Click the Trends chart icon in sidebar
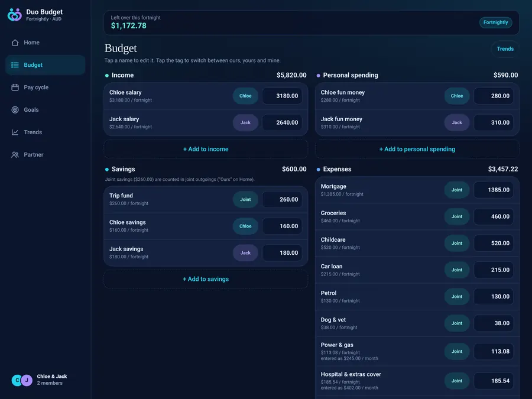 (15, 132)
